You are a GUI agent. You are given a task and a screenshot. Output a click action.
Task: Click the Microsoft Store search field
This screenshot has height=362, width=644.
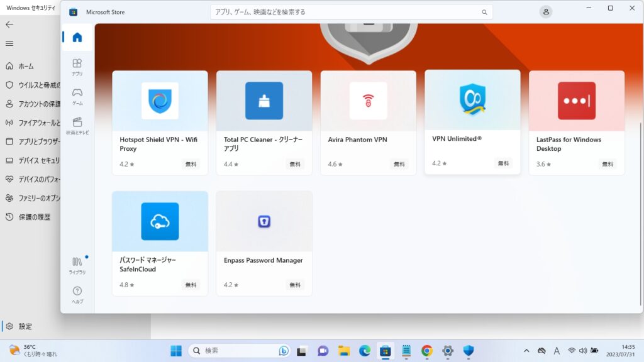(x=346, y=12)
